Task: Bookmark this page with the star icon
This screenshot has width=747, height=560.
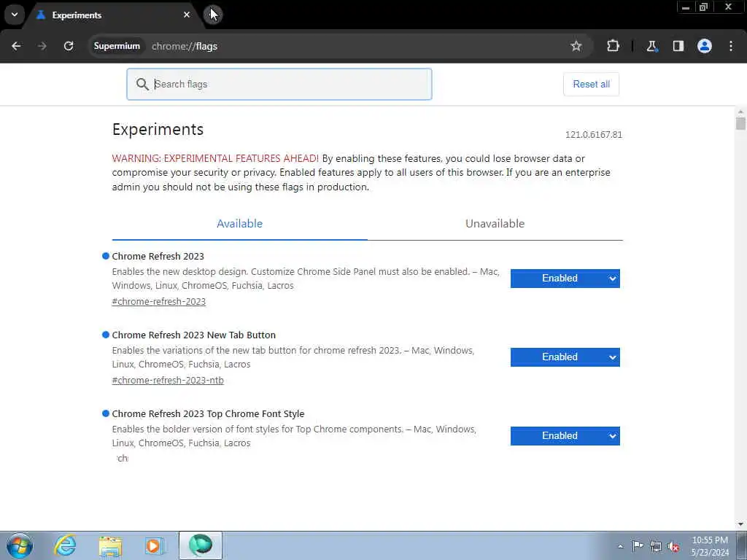Action: pos(576,46)
